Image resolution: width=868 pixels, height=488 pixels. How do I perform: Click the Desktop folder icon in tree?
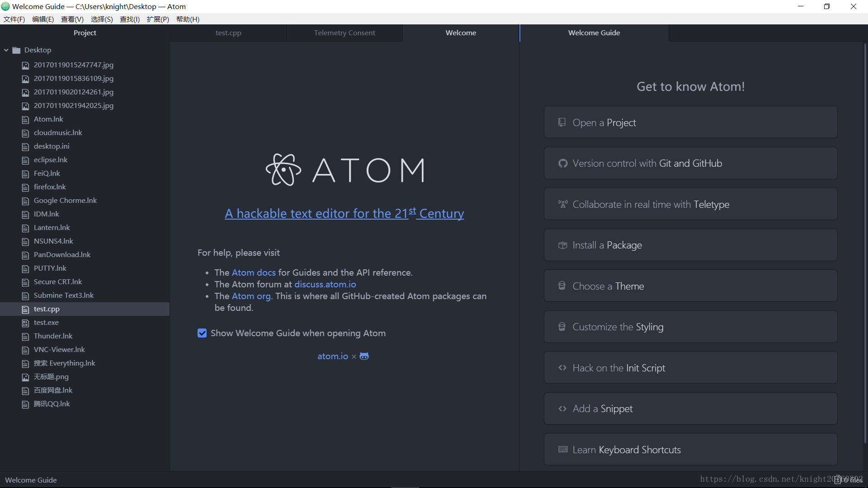pyautogui.click(x=16, y=50)
